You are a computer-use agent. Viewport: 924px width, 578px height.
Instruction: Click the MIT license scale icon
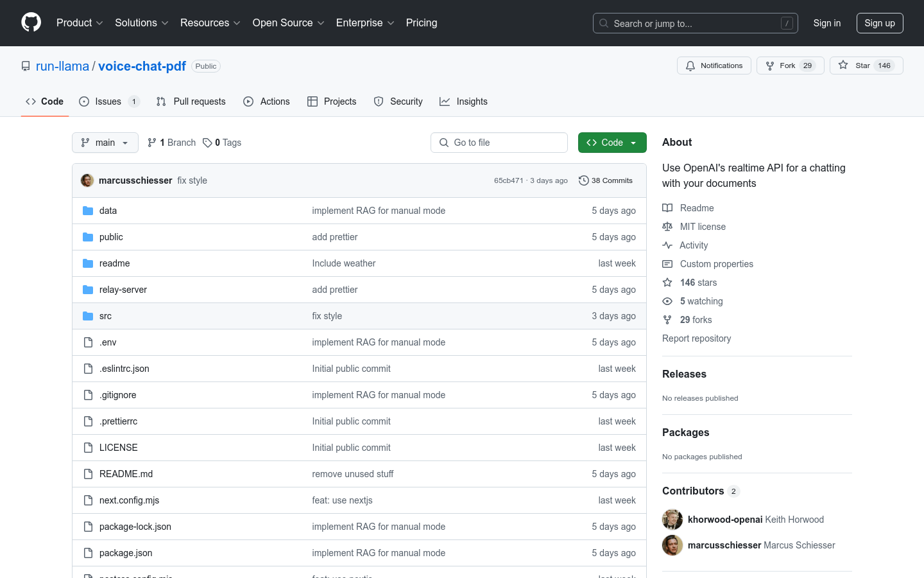coord(667,227)
